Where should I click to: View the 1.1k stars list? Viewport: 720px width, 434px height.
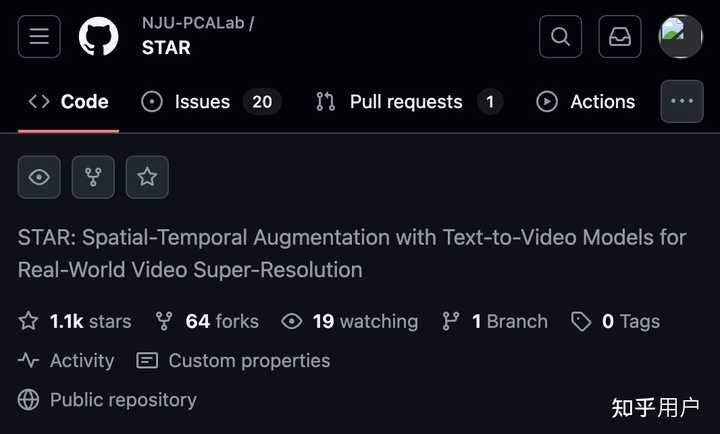click(x=76, y=321)
